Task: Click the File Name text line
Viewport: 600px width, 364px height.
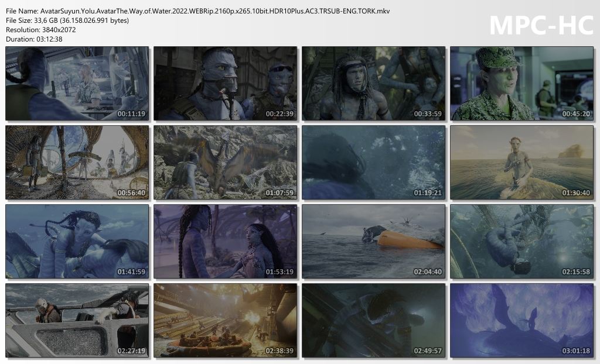Action: 198,11
